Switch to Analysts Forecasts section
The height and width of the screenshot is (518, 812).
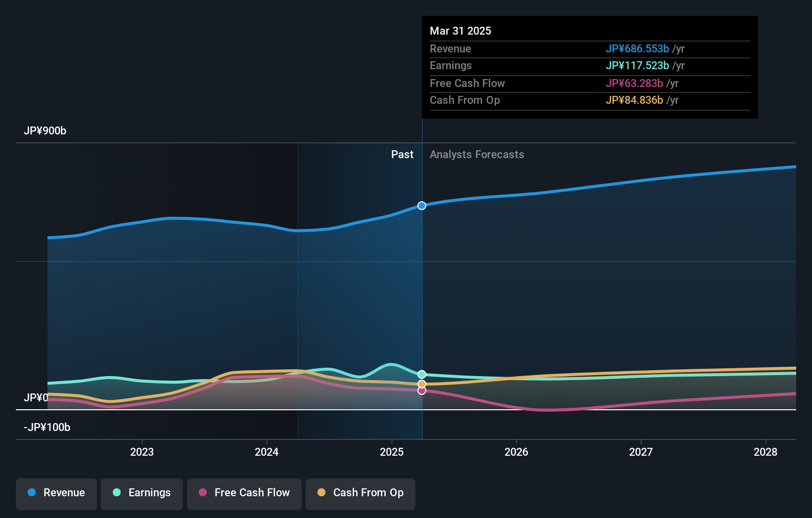click(477, 154)
